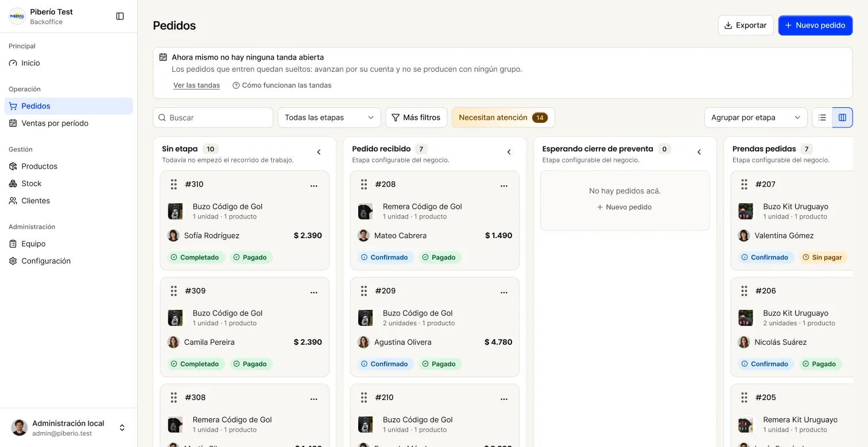Open Configuración in the sidebar
This screenshot has width=868, height=447.
tap(68, 261)
